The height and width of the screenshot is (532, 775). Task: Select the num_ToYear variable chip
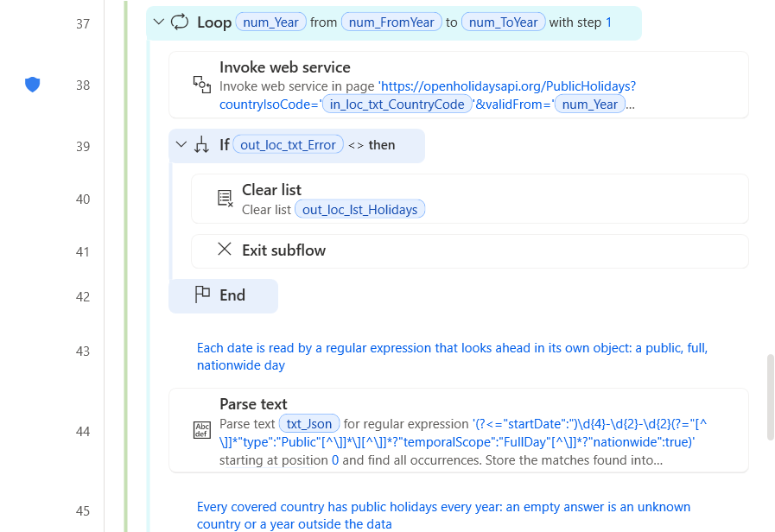503,22
